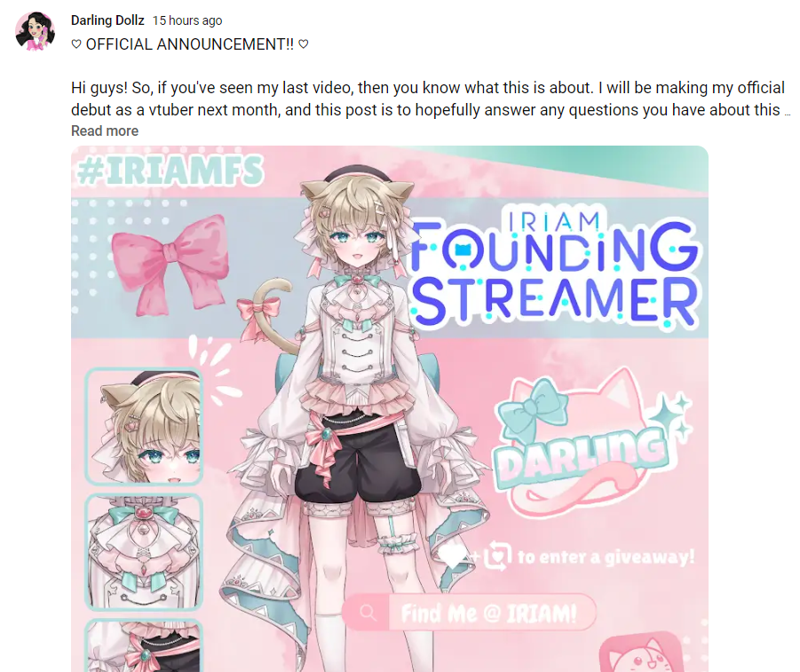
Task: Click the white heart icon in giveaway line
Action: tap(453, 557)
